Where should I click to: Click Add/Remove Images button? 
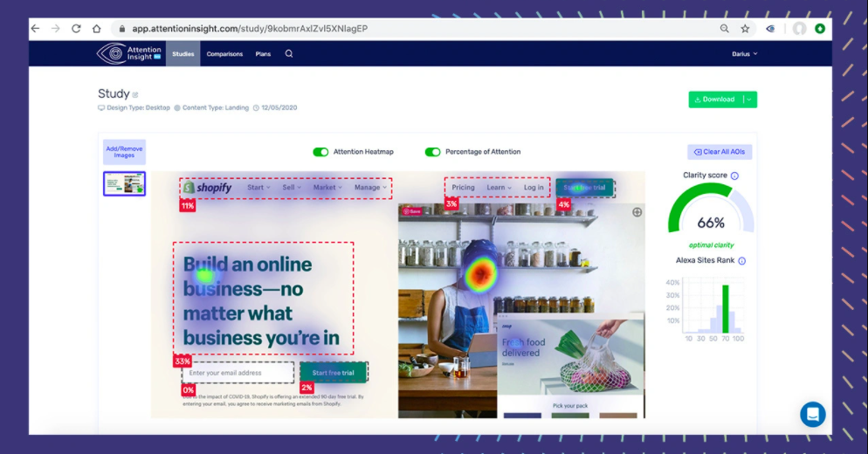124,152
